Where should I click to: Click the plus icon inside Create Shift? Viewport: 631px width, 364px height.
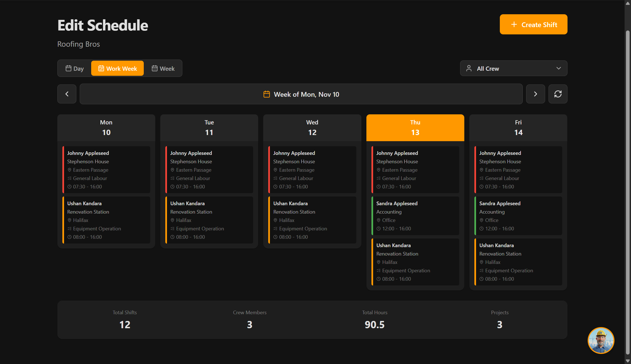(514, 25)
